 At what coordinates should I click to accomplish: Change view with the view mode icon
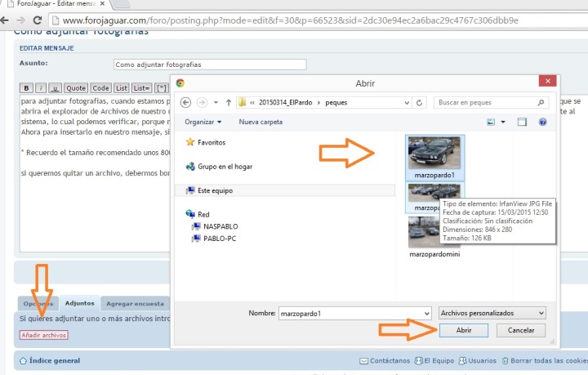pos(491,122)
